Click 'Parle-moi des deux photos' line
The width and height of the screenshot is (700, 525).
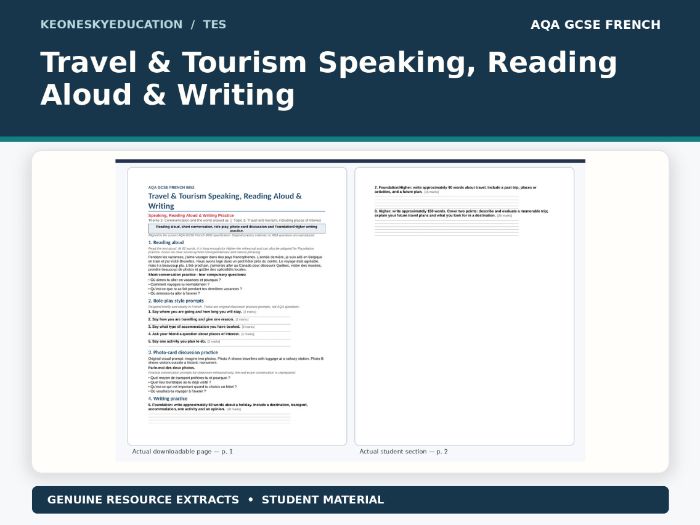pos(171,368)
